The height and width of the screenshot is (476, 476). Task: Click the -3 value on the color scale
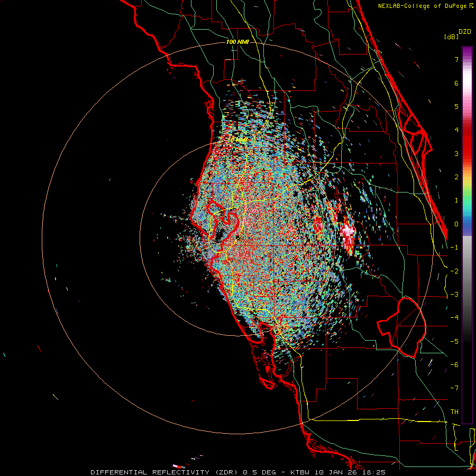coord(454,295)
